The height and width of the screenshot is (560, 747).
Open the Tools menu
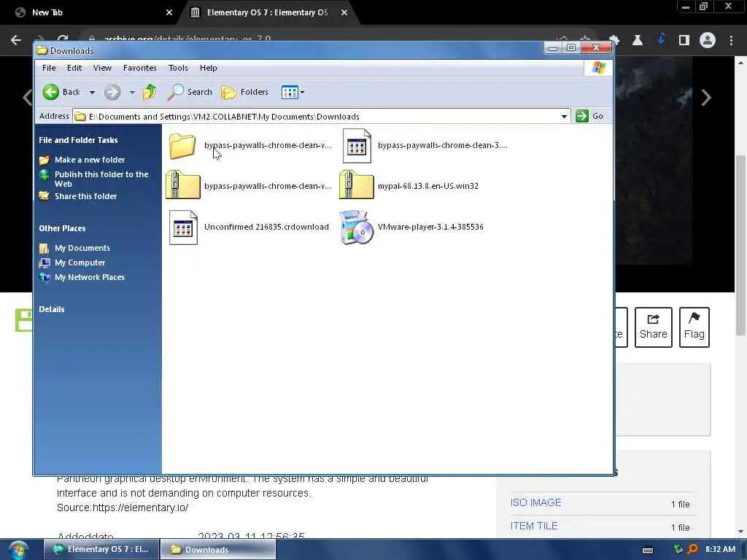pyautogui.click(x=178, y=68)
